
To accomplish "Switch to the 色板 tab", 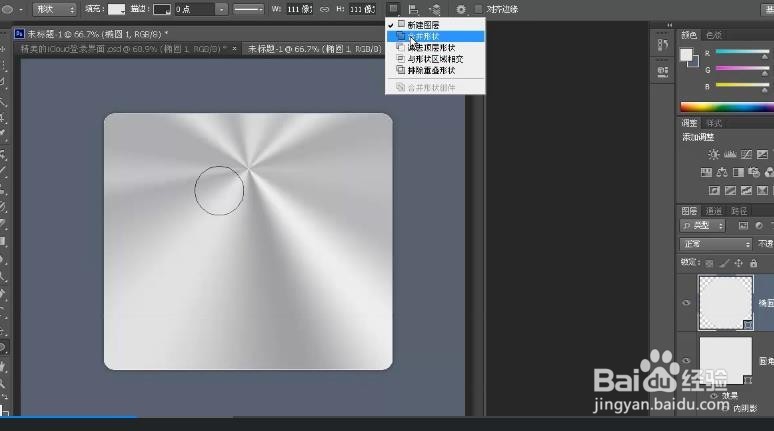I will [714, 35].
